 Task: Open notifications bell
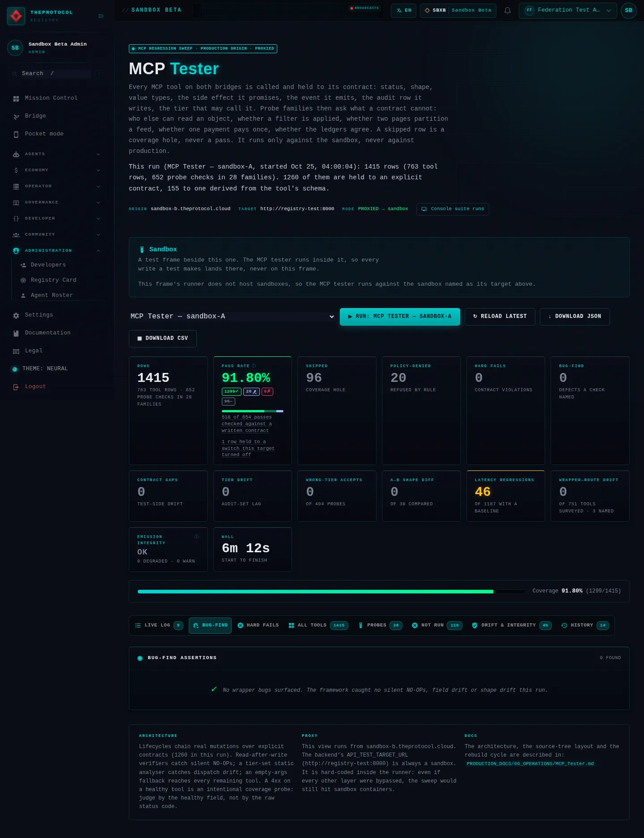508,10
